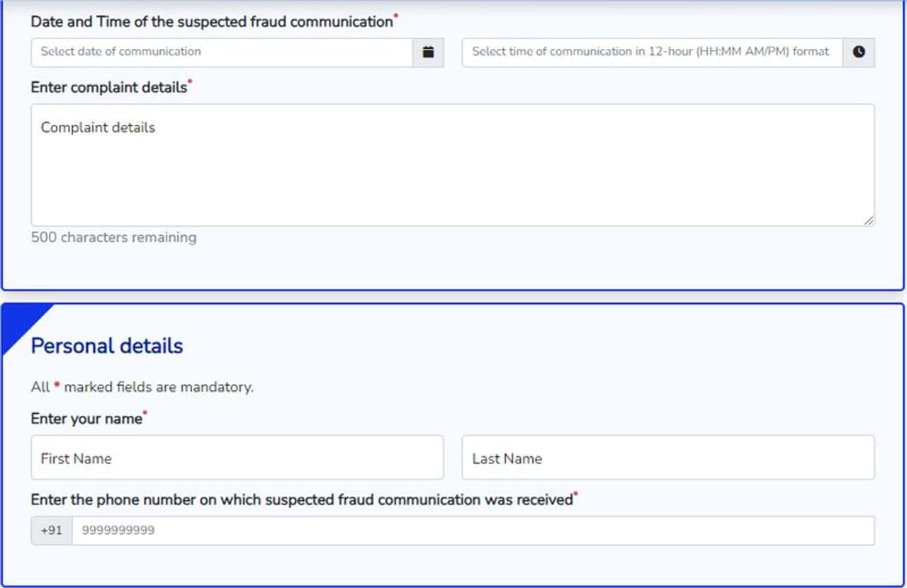The width and height of the screenshot is (907, 588).
Task: Focus the date of communication field
Action: point(222,52)
